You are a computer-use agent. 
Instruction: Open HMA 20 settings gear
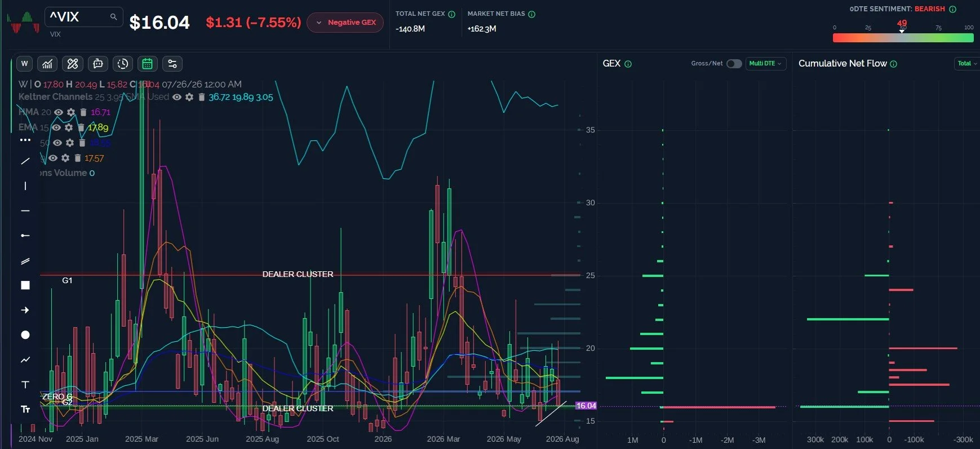click(71, 112)
